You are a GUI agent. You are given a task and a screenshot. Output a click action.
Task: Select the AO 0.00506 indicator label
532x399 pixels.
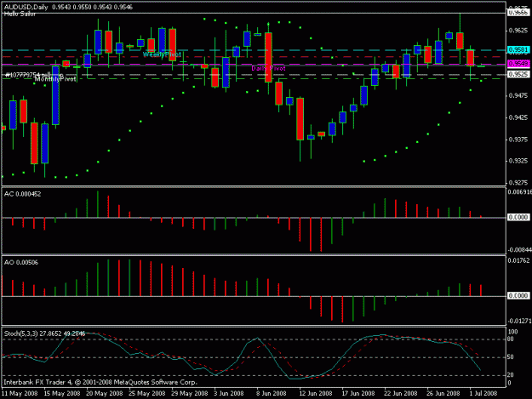(21, 262)
